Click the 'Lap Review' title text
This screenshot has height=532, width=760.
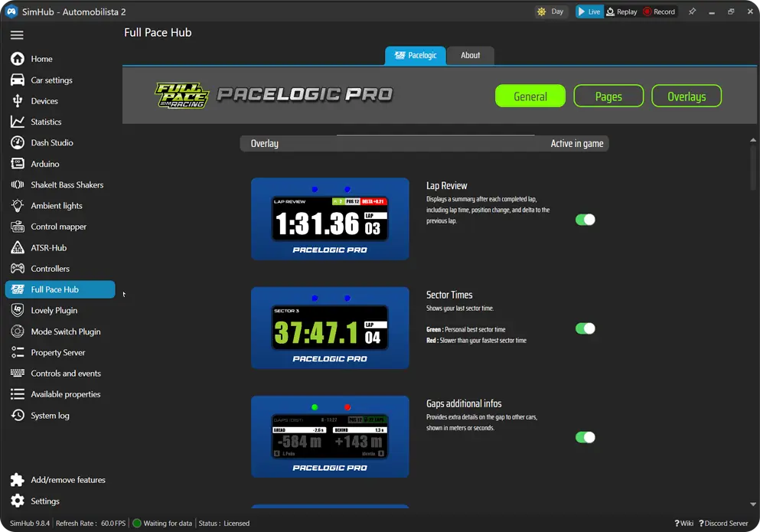446,186
